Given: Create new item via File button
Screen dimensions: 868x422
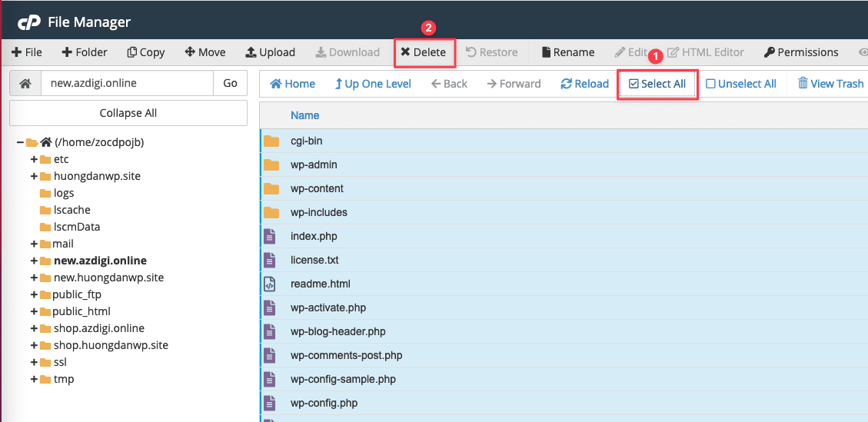Looking at the screenshot, I should [x=27, y=52].
